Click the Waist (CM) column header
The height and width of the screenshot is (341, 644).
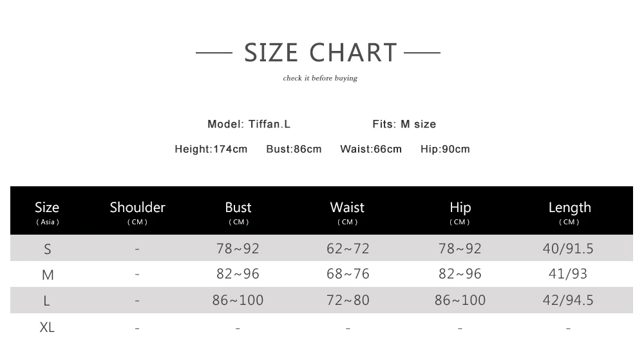tap(347, 211)
